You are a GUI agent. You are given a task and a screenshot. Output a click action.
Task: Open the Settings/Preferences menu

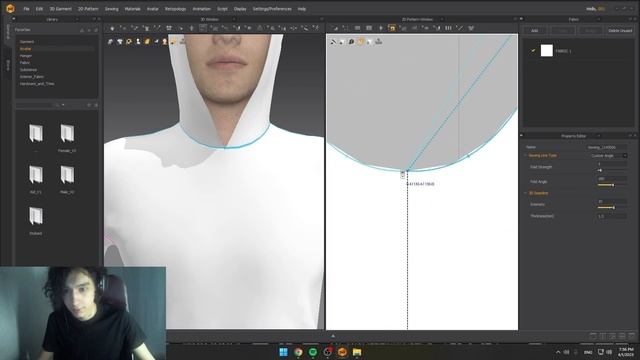click(x=272, y=9)
